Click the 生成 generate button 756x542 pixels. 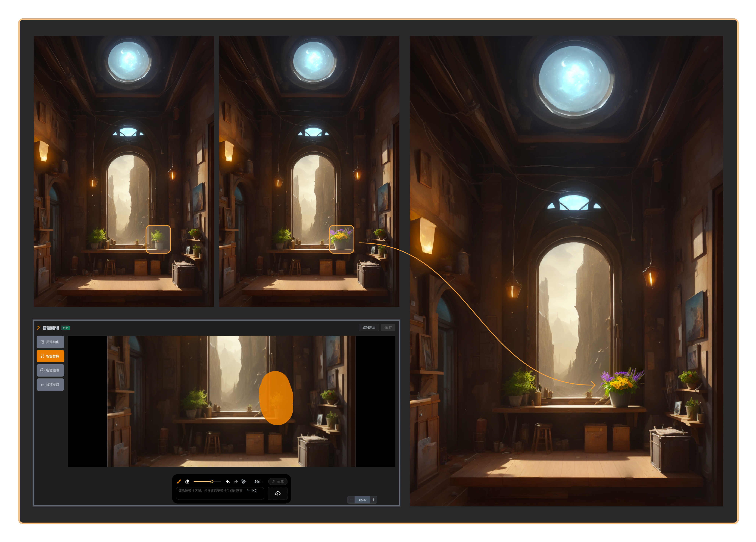tap(278, 481)
